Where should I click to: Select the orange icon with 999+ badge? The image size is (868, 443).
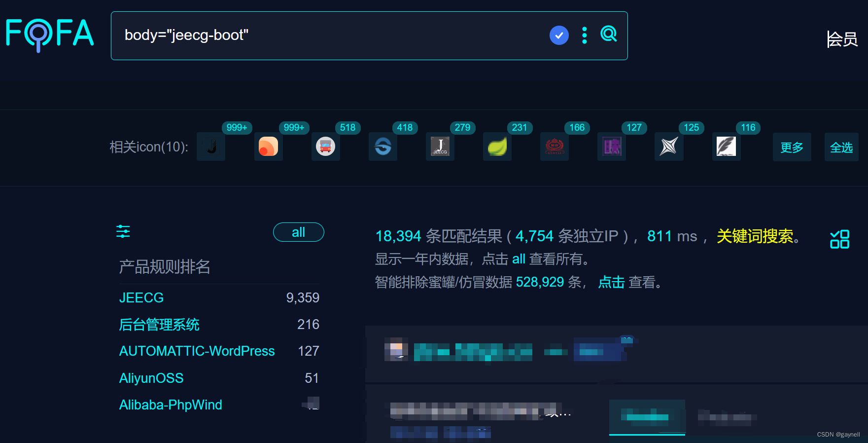click(x=268, y=147)
